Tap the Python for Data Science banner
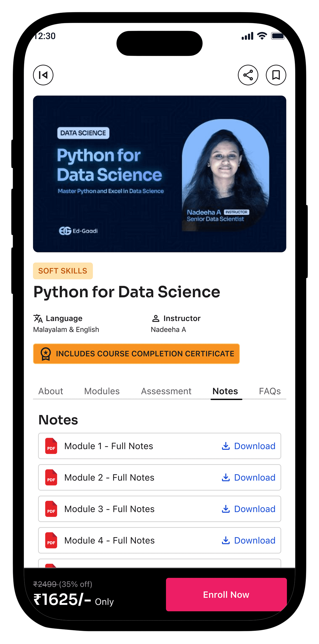The image size is (319, 644). [x=159, y=174]
